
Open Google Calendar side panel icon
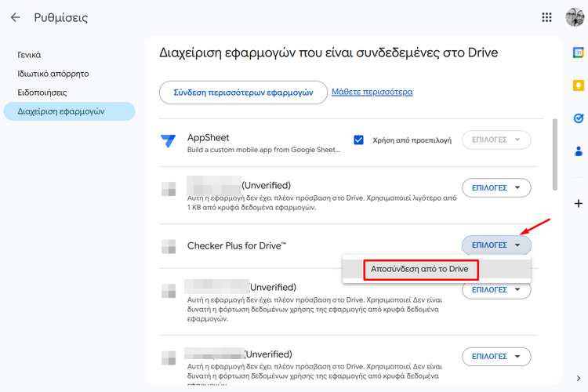(579, 53)
